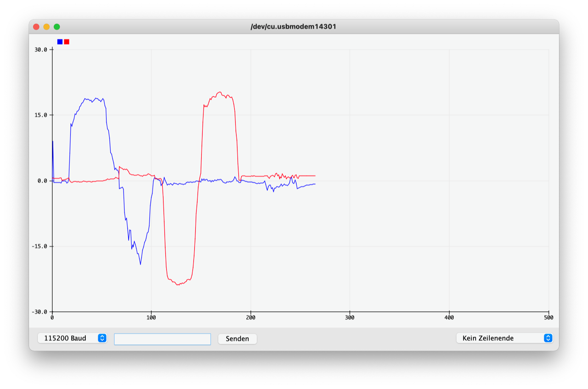
Task: Click the red series legend swatch
Action: (67, 42)
